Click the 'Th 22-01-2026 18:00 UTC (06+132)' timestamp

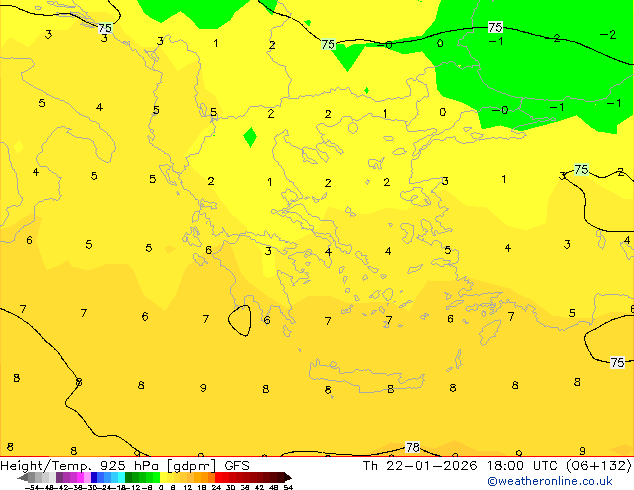point(497,466)
